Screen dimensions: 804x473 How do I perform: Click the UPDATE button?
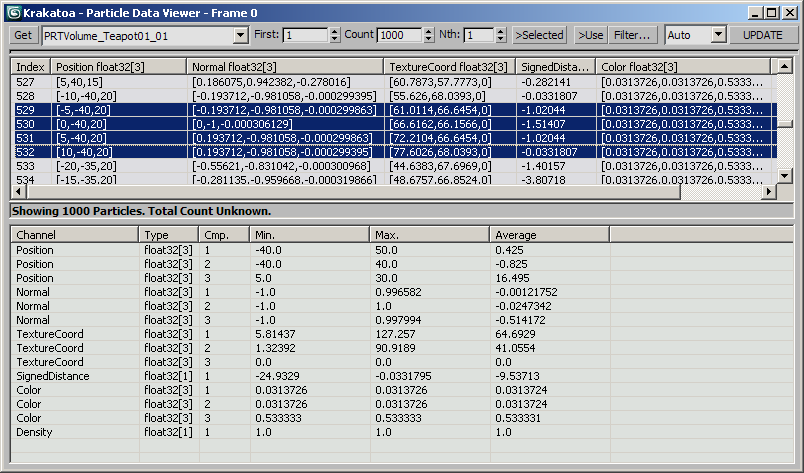pyautogui.click(x=764, y=35)
